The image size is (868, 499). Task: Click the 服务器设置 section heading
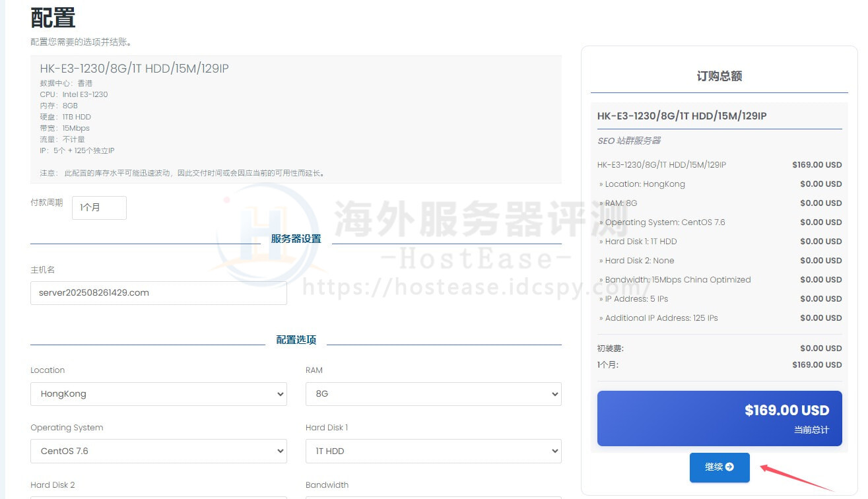tap(296, 239)
